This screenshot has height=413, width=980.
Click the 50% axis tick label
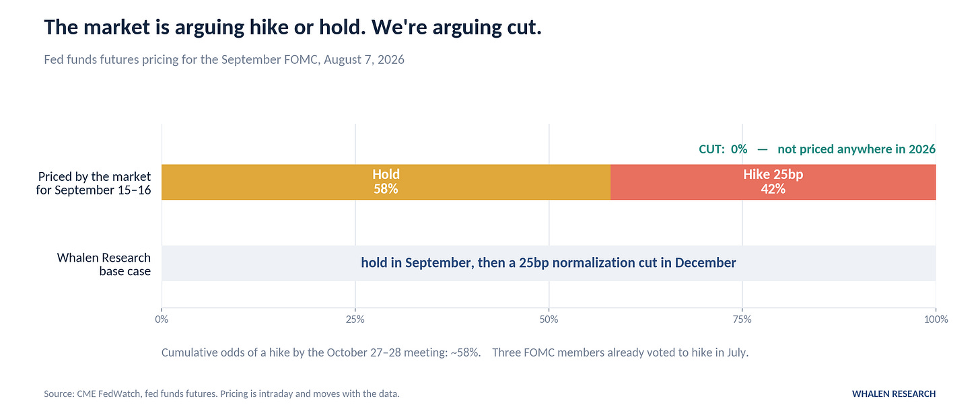(x=549, y=319)
